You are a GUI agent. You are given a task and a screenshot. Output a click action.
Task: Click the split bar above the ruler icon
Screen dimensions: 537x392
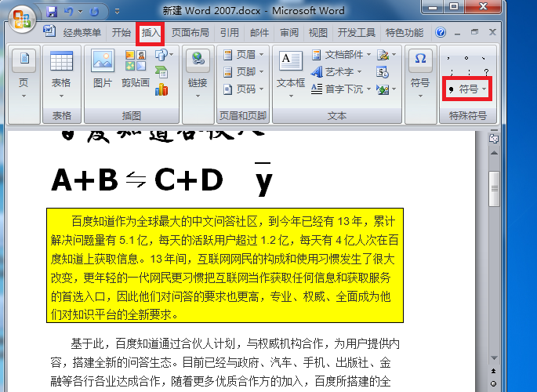tap(494, 130)
